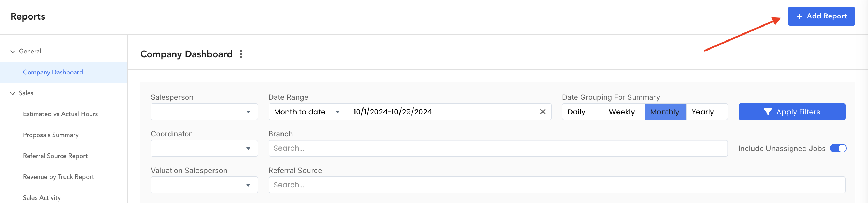The height and width of the screenshot is (203, 868).
Task: Clear the date range with the X icon
Action: pyautogui.click(x=543, y=112)
